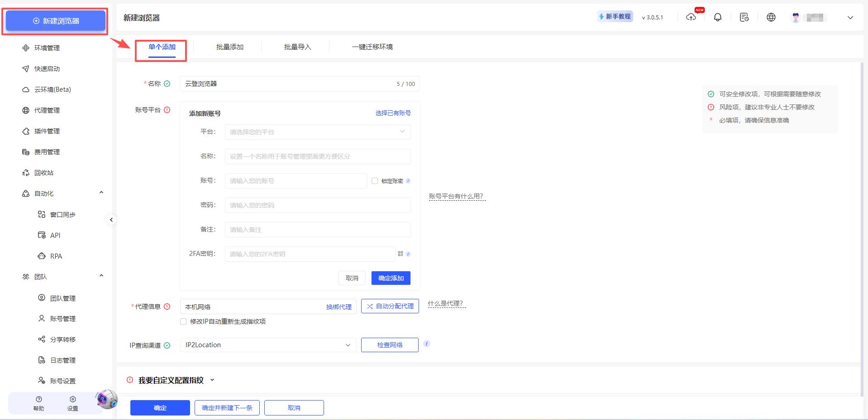Image resolution: width=868 pixels, height=420 pixels.
Task: Open the notification bell
Action: 717,17
